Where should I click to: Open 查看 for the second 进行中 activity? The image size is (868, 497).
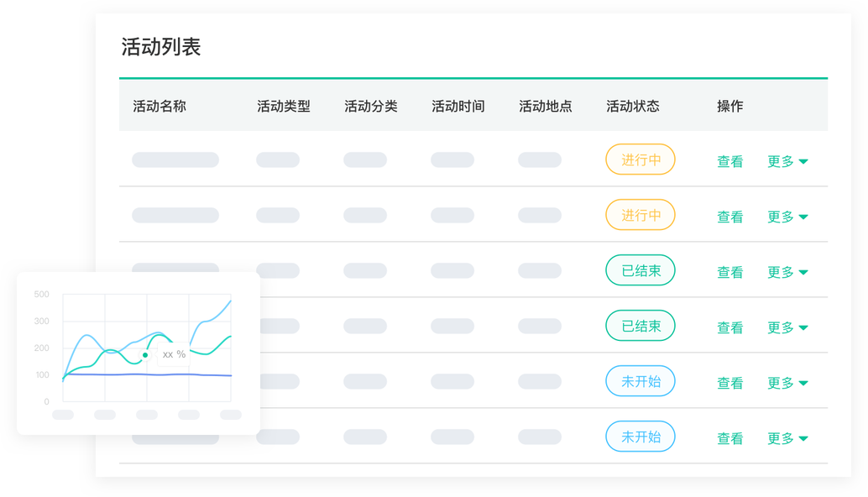729,217
